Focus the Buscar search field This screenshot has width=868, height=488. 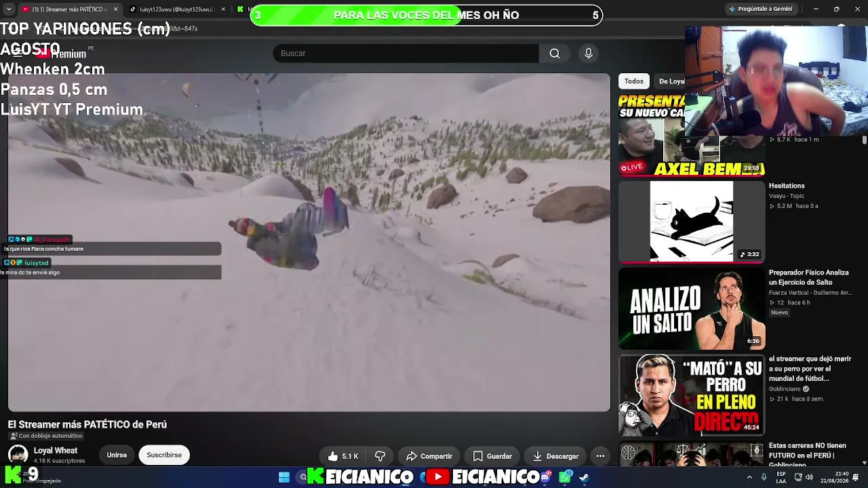click(x=406, y=54)
